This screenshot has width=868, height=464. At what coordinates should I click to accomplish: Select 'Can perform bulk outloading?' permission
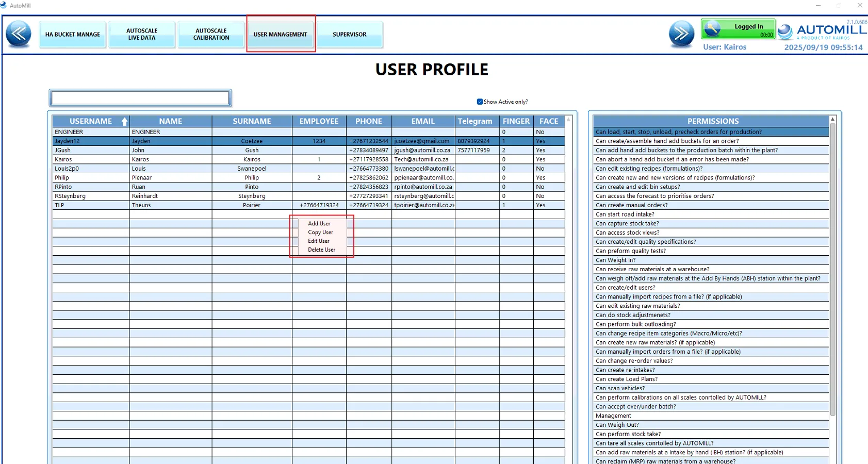(711, 324)
